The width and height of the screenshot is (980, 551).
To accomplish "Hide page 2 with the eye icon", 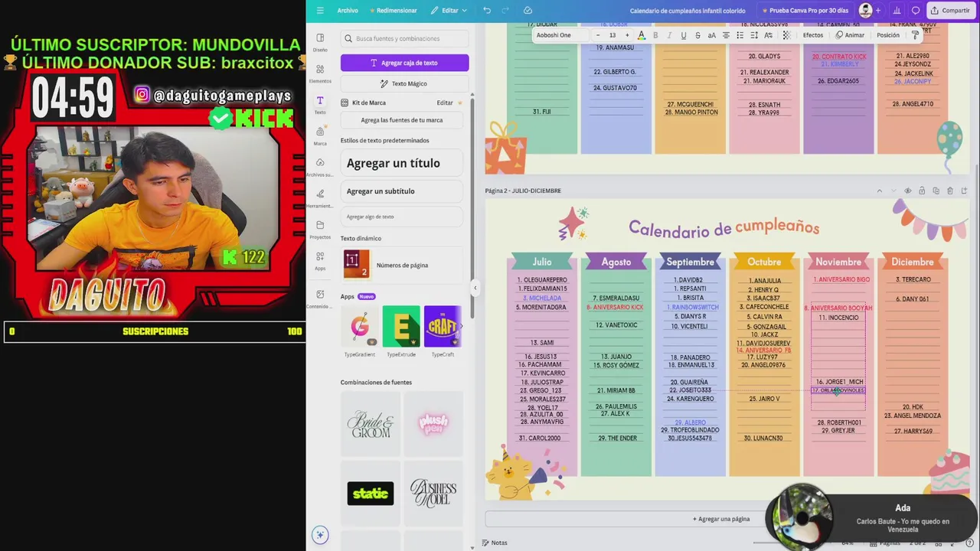I will click(908, 191).
